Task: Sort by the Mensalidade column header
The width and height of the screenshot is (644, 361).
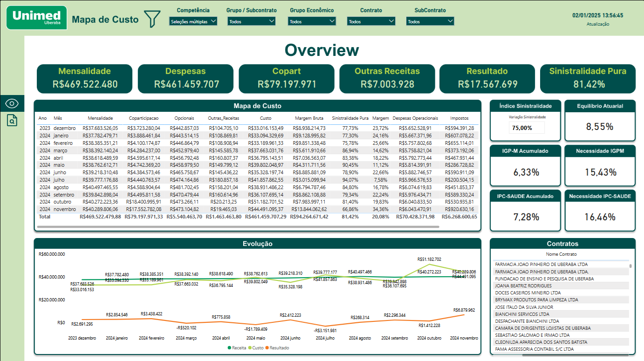Action: tap(100, 118)
